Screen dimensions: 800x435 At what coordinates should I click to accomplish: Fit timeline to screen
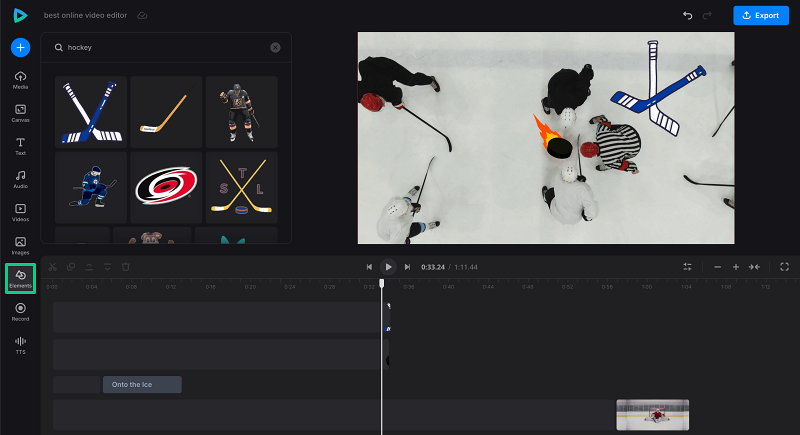point(754,267)
